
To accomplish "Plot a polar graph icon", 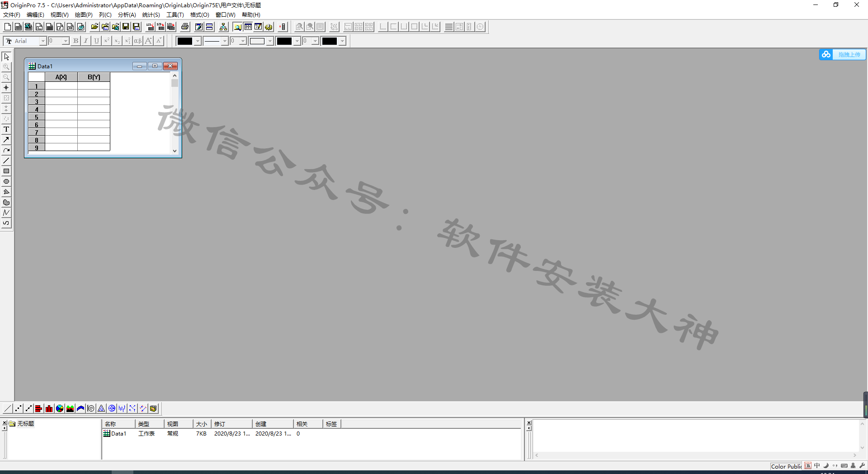I will pos(91,408).
